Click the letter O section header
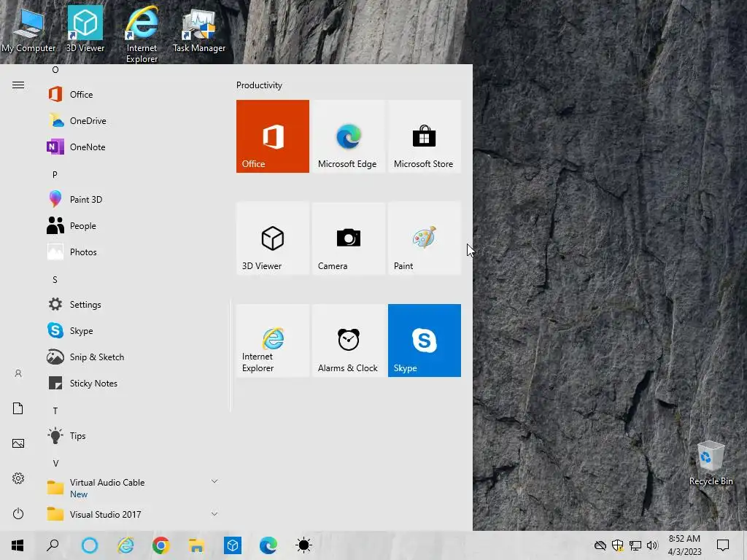This screenshot has height=560, width=747. point(55,70)
